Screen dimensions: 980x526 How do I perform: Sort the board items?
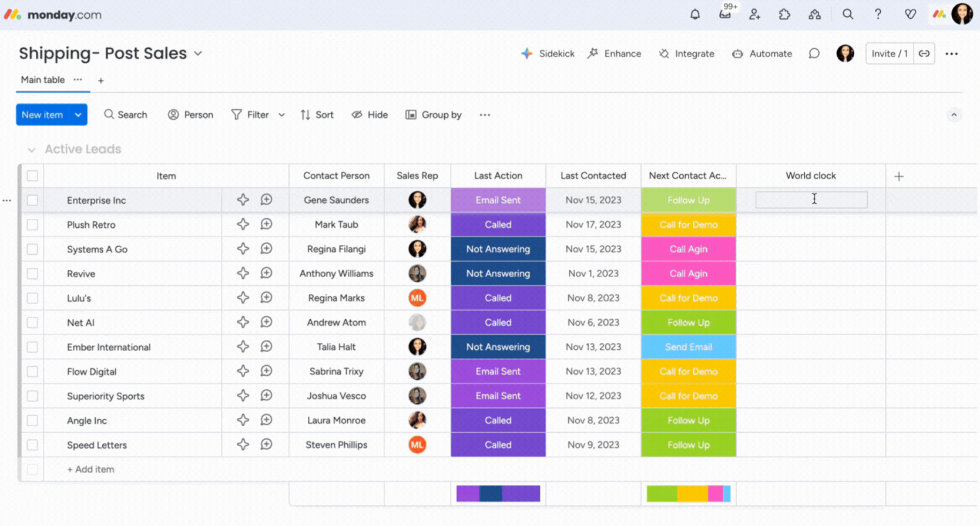click(x=317, y=115)
